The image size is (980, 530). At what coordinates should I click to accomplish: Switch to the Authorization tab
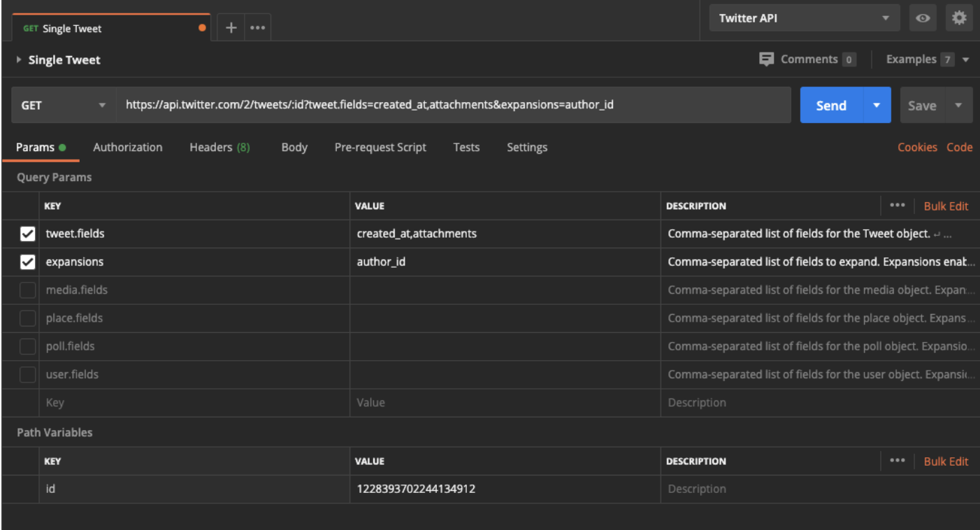pos(128,147)
